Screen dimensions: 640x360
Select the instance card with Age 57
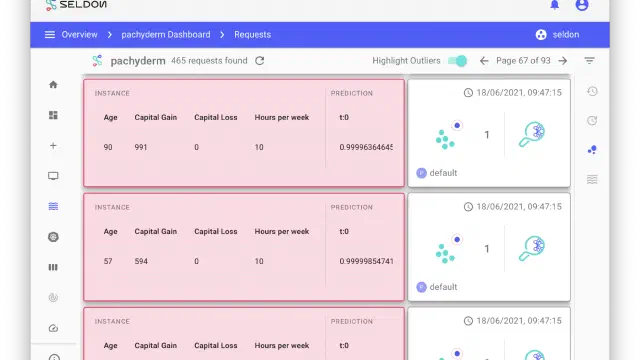(x=244, y=247)
